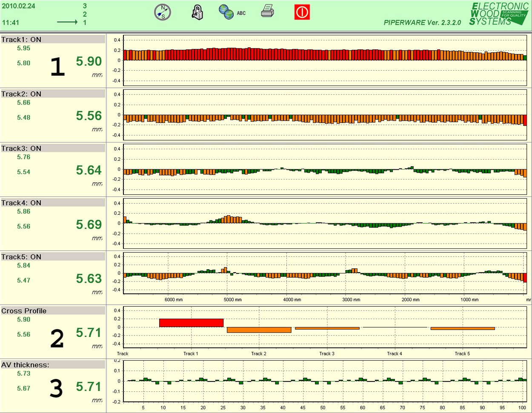
Task: Select the AV thickness header
Action: [53, 365]
